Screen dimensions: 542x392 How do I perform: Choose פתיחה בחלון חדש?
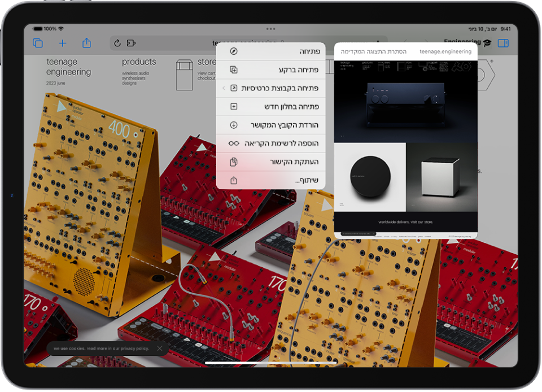(x=270, y=106)
